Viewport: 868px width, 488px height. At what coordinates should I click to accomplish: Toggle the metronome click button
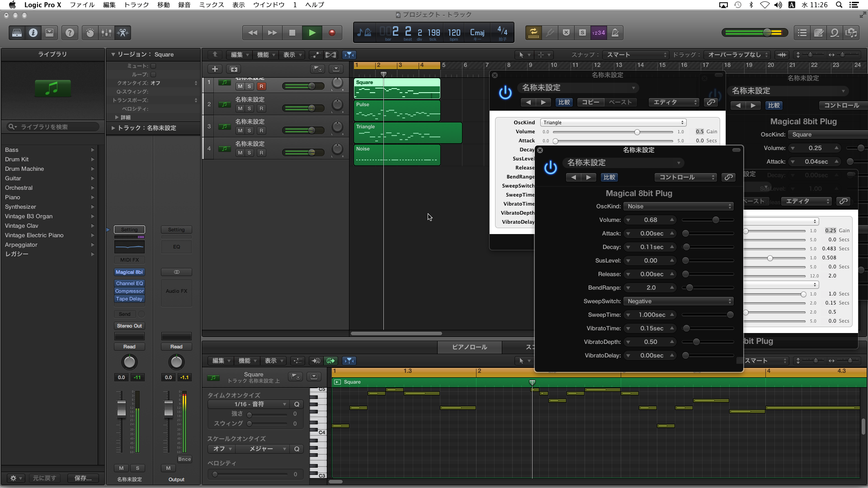click(x=615, y=33)
